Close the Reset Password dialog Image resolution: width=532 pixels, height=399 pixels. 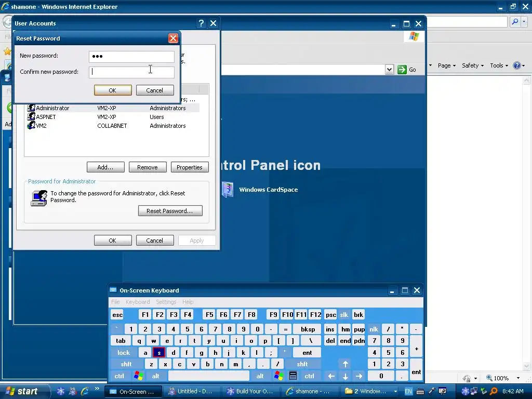[173, 38]
